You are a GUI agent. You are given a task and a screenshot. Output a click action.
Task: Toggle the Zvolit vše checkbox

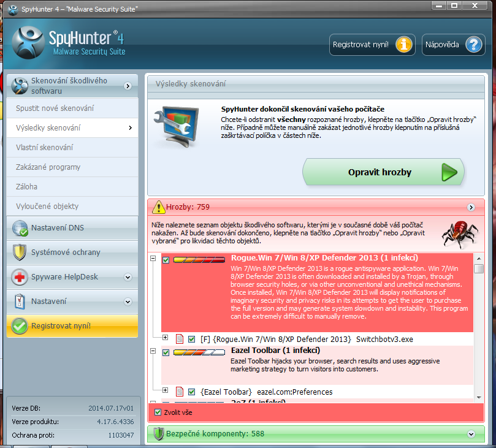pos(158,412)
